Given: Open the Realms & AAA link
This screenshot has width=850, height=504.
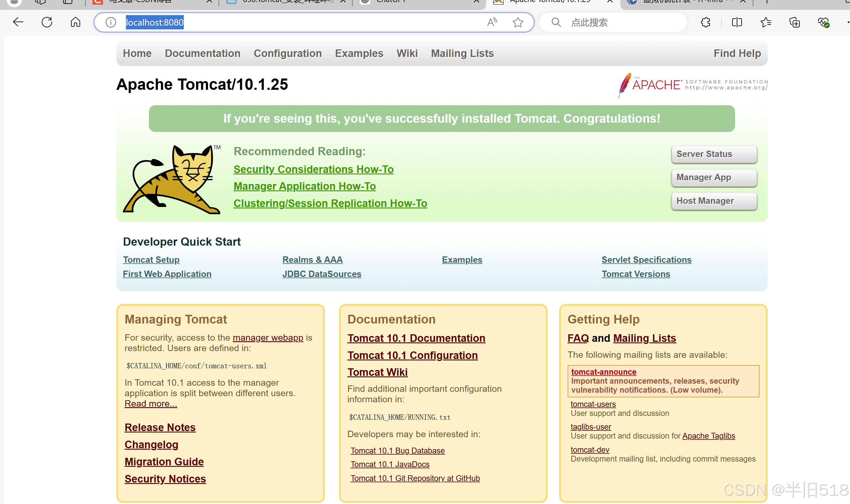Looking at the screenshot, I should (x=313, y=260).
